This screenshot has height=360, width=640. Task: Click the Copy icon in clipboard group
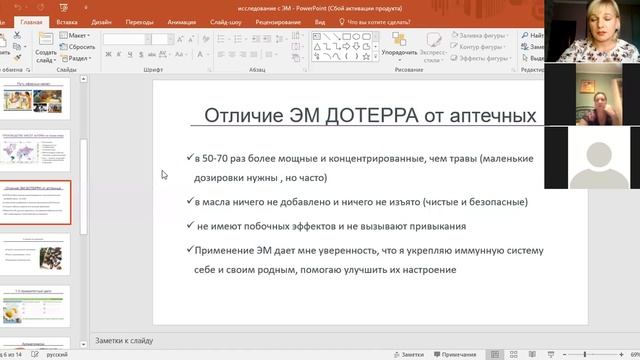click(x=17, y=47)
